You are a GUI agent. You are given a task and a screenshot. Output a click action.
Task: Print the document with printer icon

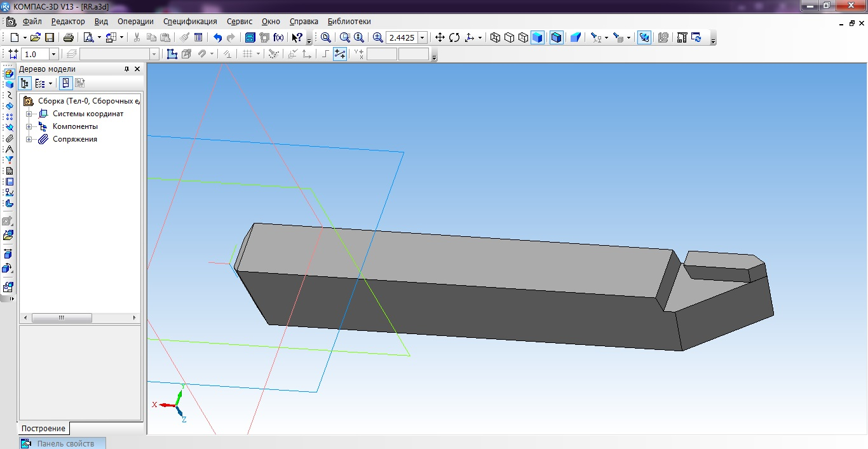pos(69,37)
